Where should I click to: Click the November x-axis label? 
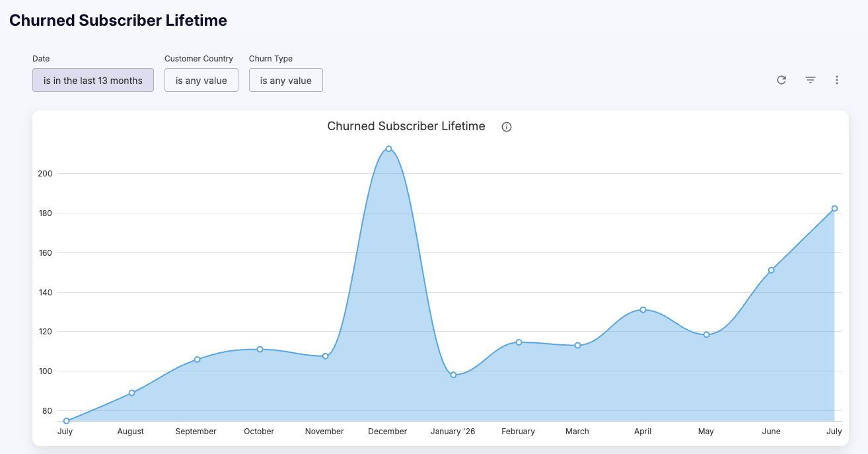(x=324, y=432)
